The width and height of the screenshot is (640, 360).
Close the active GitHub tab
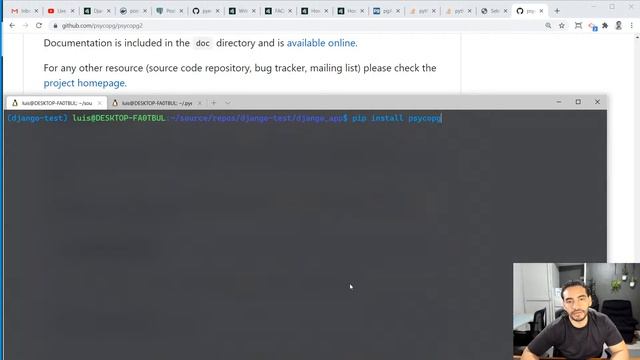(x=541, y=11)
